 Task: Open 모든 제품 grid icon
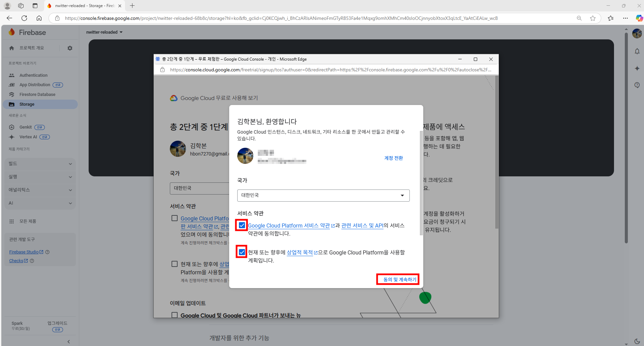click(12, 221)
